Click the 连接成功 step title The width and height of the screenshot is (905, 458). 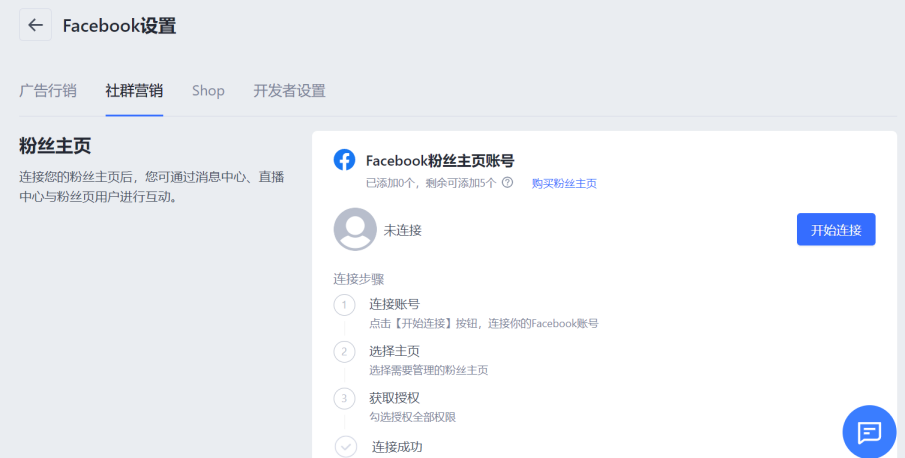coord(397,446)
